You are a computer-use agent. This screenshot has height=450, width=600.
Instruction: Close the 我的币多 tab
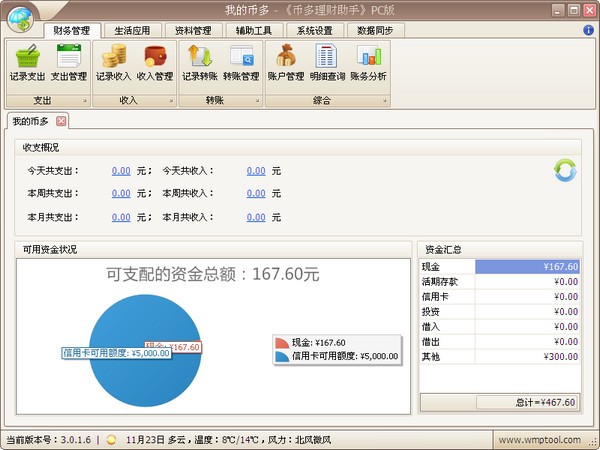[x=61, y=121]
